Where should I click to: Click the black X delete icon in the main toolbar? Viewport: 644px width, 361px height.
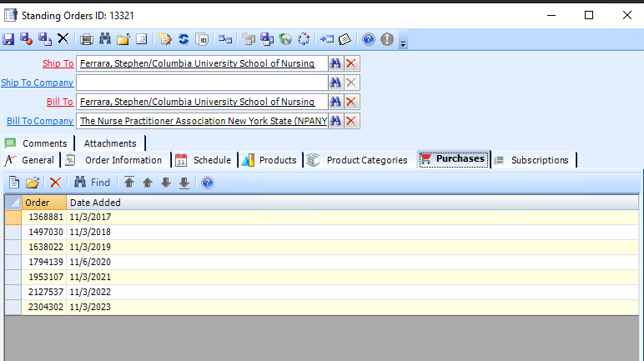click(x=63, y=39)
